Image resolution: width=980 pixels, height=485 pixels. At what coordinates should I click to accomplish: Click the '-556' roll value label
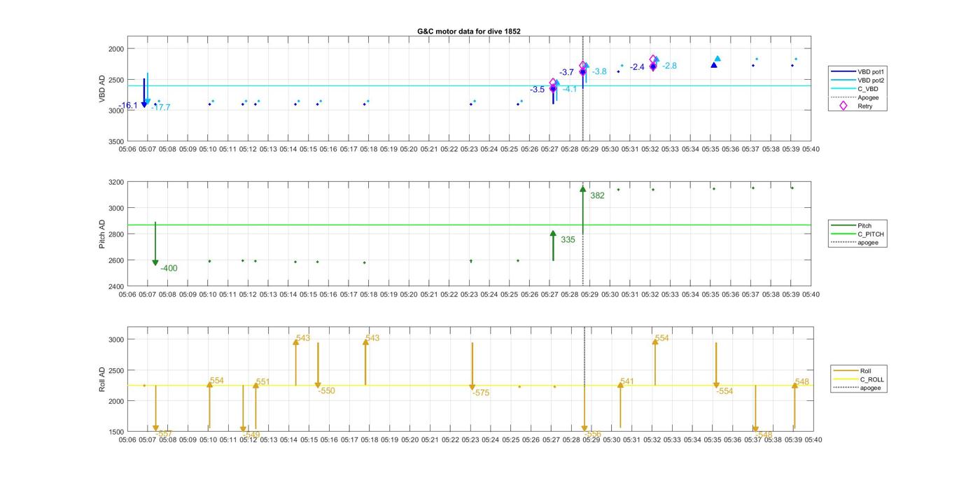[x=593, y=434]
